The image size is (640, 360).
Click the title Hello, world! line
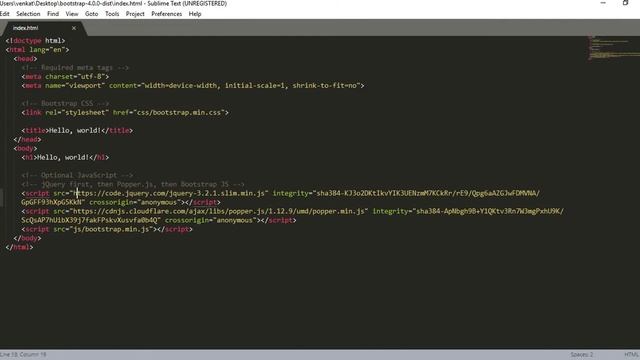click(77, 131)
